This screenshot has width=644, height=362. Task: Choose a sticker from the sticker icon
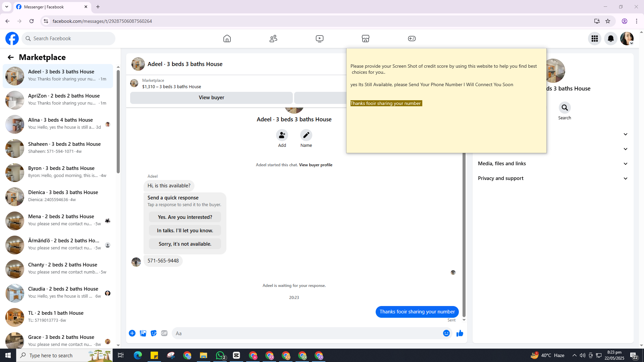pos(154,333)
